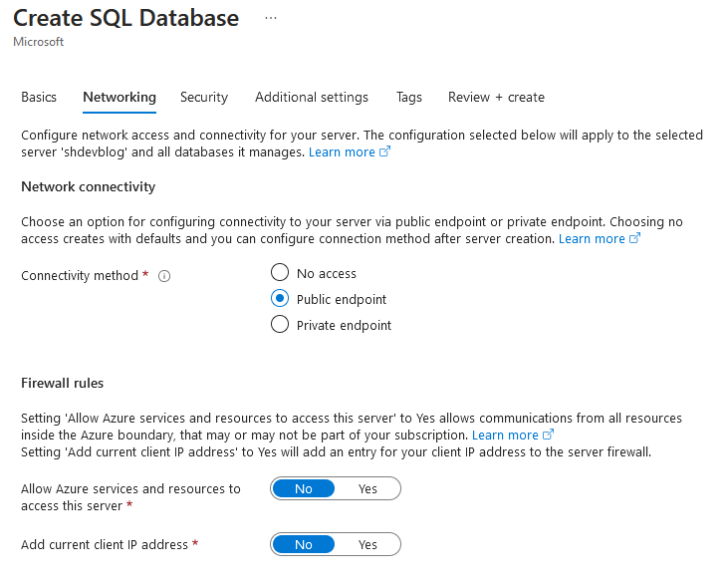The image size is (728, 587).
Task: Select the Public endpoint radio button
Action: pyautogui.click(x=280, y=298)
